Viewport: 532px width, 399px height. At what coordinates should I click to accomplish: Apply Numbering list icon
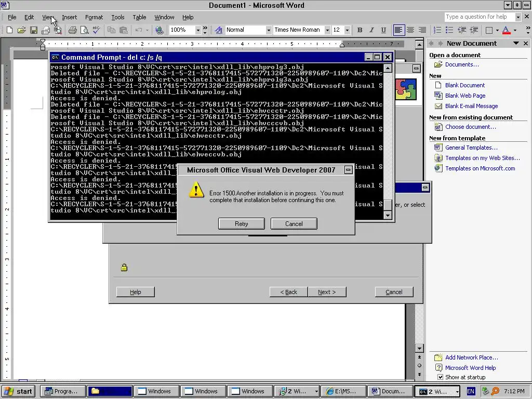pyautogui.click(x=437, y=30)
